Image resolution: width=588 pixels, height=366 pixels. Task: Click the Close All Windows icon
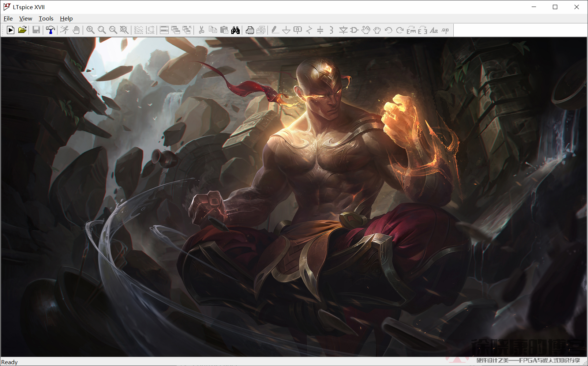[x=187, y=30]
